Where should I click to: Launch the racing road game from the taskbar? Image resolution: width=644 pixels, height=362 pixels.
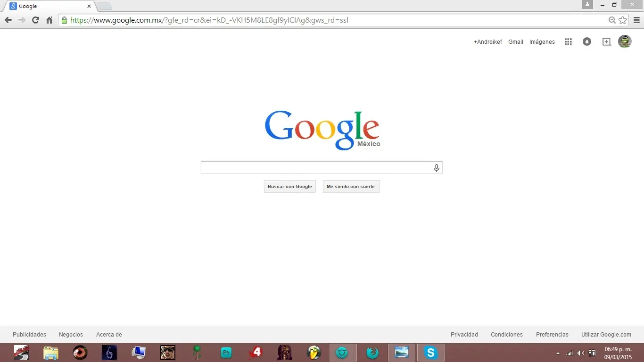coord(22,353)
